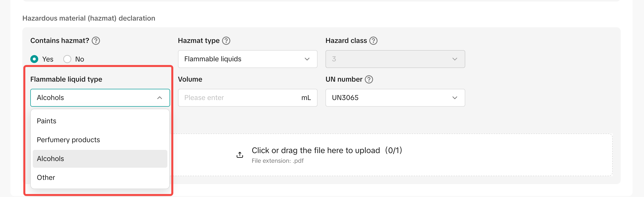Viewport: 644px width, 197px height.
Task: Click help icon beside UN number
Action: (369, 79)
